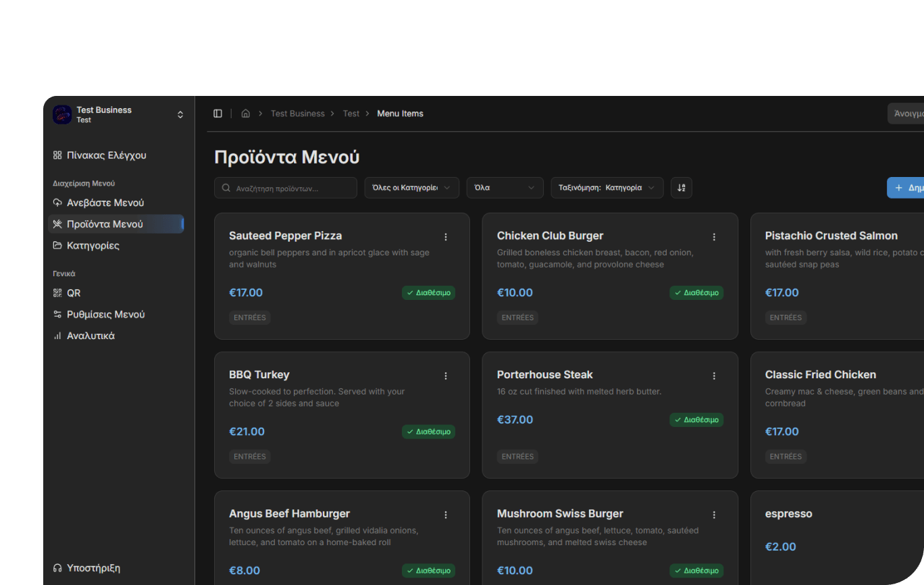Screen dimensions: 924x585
Task: Go to Πίνακας Ελέγχου dashboard
Action: coord(116,155)
